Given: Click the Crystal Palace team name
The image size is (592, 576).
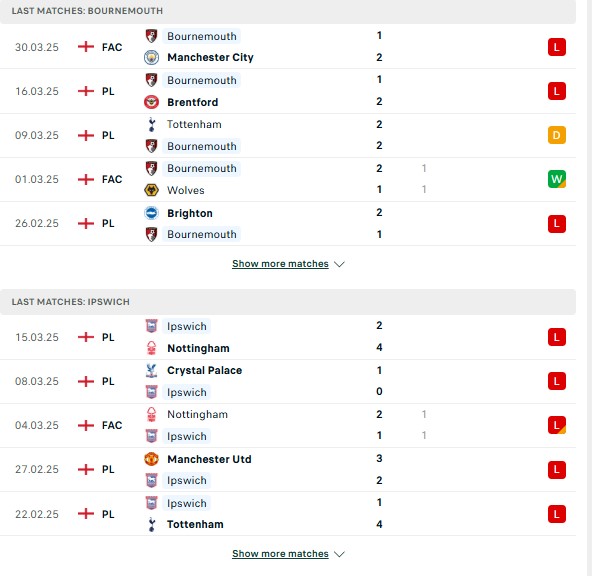Looking at the screenshot, I should click(204, 370).
